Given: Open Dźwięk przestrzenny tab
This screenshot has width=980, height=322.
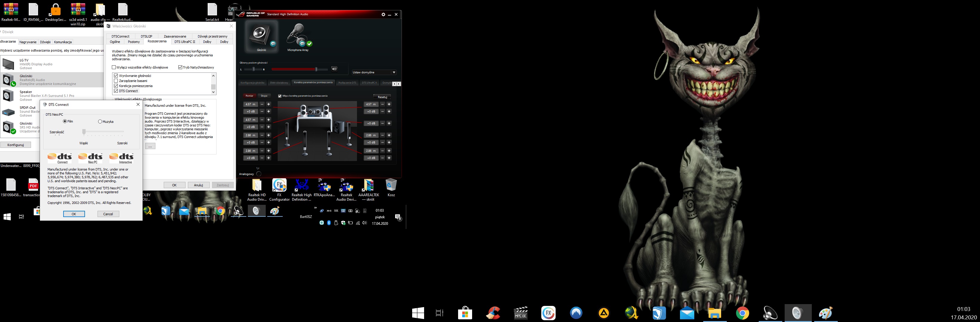Looking at the screenshot, I should point(212,36).
